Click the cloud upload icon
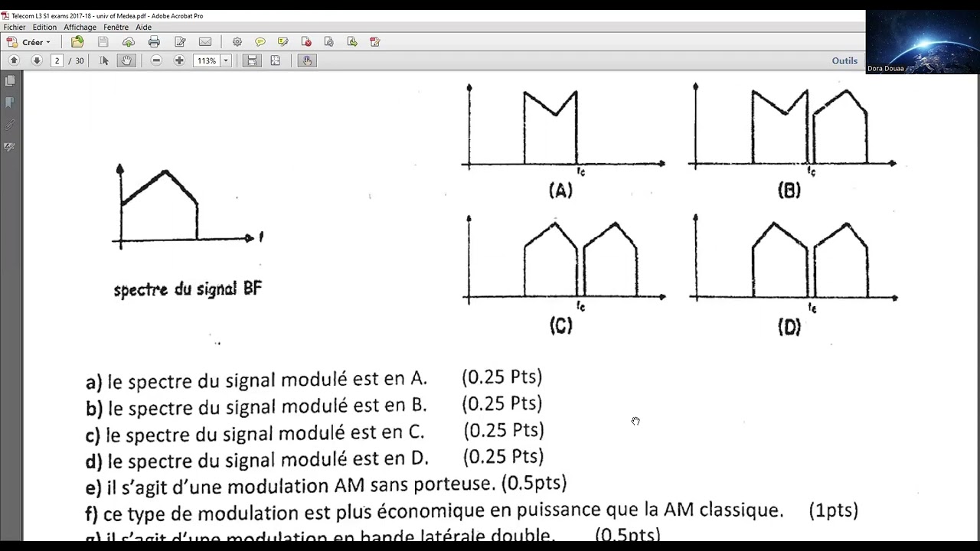980x551 pixels. pos(129,42)
